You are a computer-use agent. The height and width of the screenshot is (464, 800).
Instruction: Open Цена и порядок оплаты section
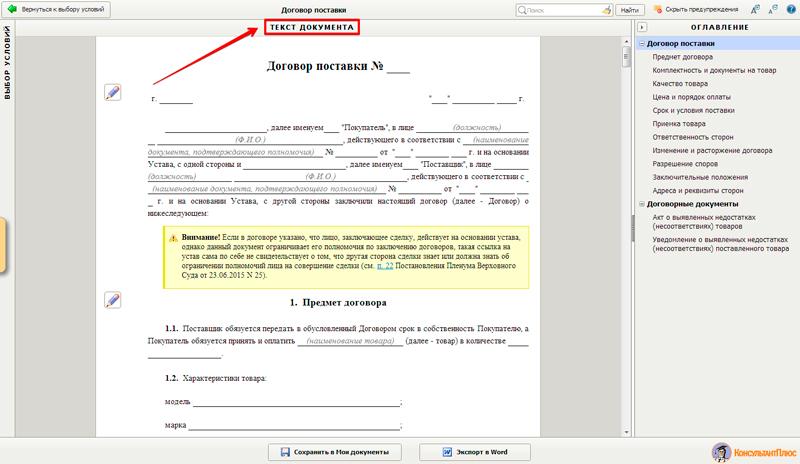point(691,97)
